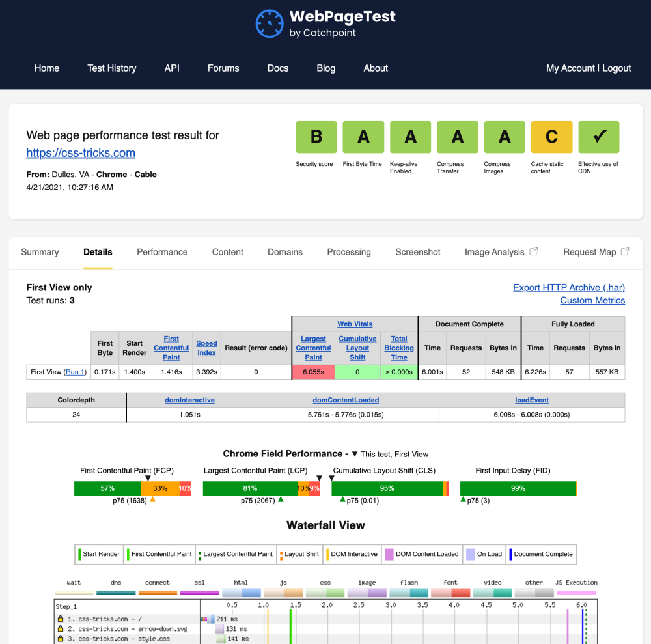The width and height of the screenshot is (651, 644).
Task: Click the orange 33% segment of FCP bar
Action: pos(159,488)
